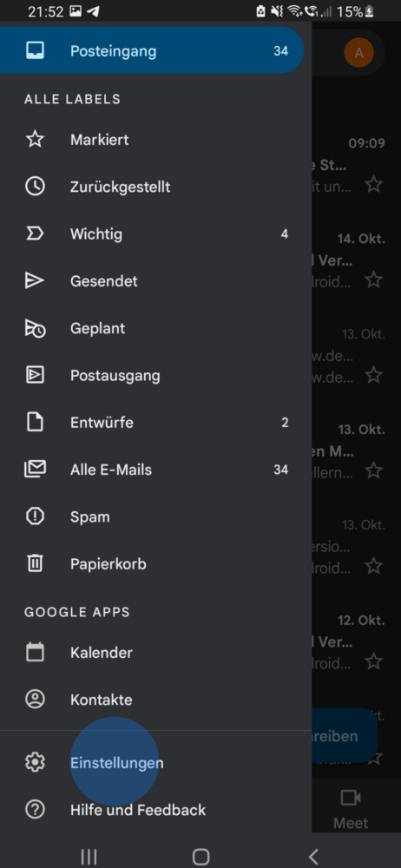This screenshot has width=401, height=868.
Task: Open Kontakte from Google Apps
Action: (x=155, y=700)
